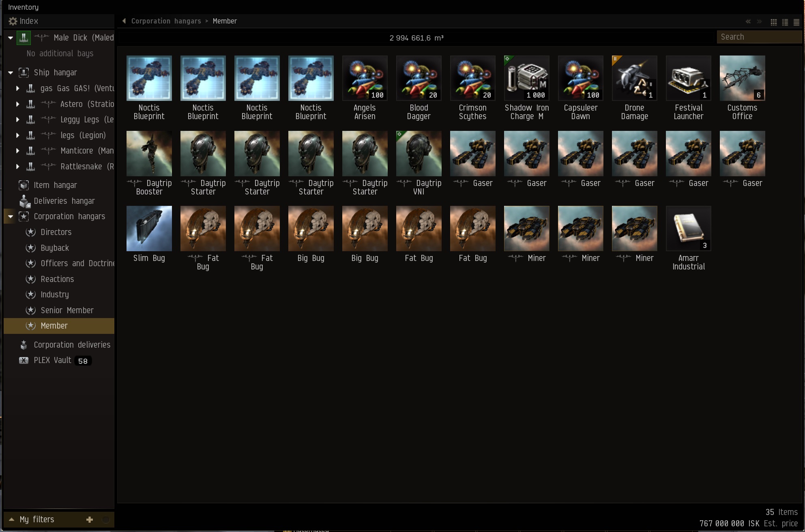The width and height of the screenshot is (805, 532).
Task: Switch to the icon grid view
Action: pos(773,22)
